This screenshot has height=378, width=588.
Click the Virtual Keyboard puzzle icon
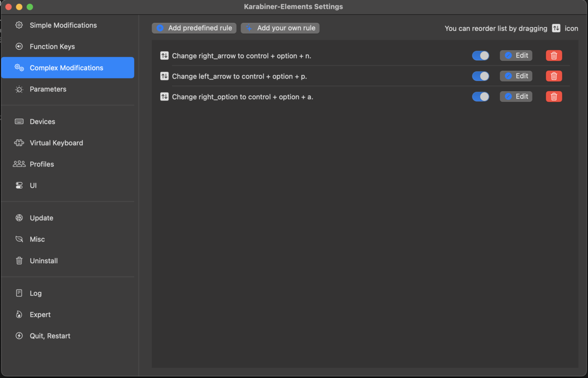coord(19,143)
